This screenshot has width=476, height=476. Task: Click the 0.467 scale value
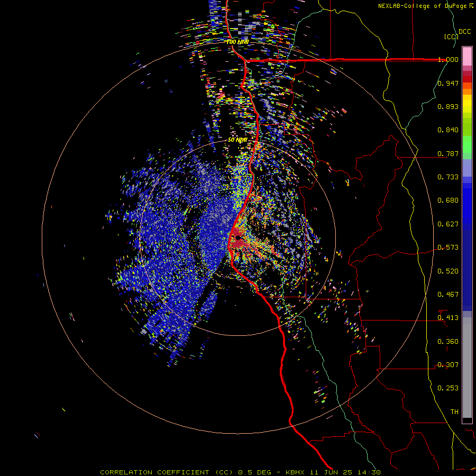point(448,295)
